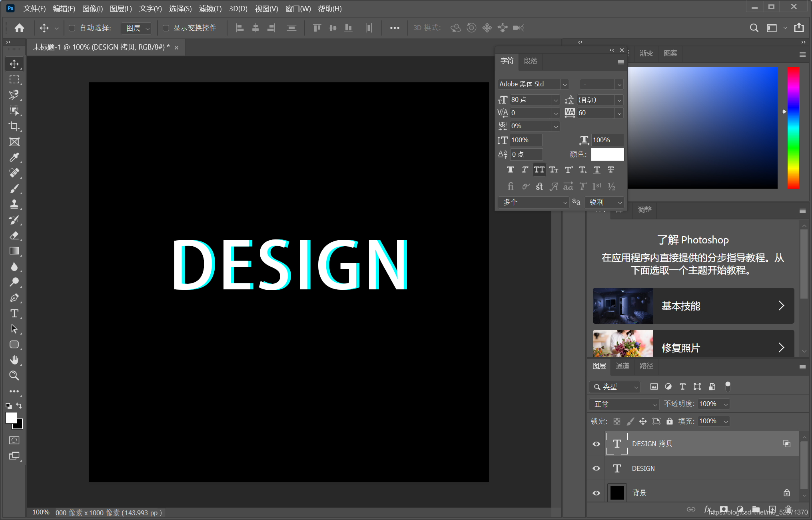This screenshot has height=520, width=812.
Task: Close the 未标题-1 document tab
Action: tap(176, 48)
